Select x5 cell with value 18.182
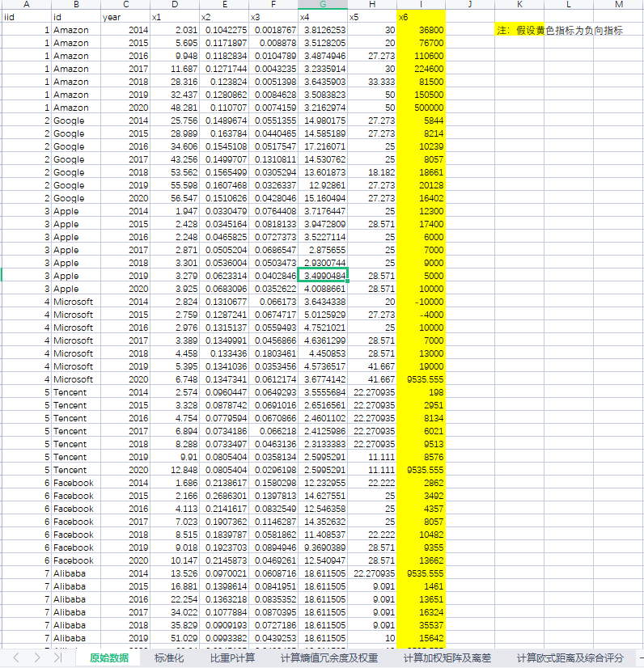Viewport: 644px width, 668px height. tap(372, 172)
